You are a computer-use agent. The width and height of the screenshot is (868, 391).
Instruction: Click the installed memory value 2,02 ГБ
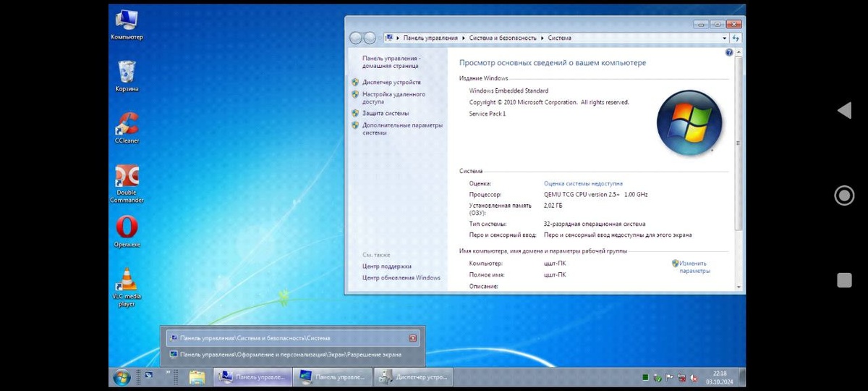(x=553, y=206)
